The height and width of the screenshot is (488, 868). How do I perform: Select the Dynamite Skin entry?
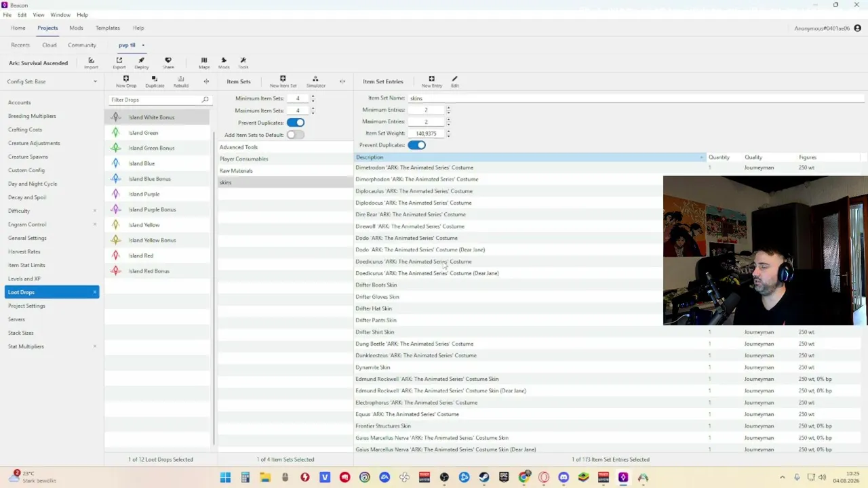pyautogui.click(x=608, y=367)
